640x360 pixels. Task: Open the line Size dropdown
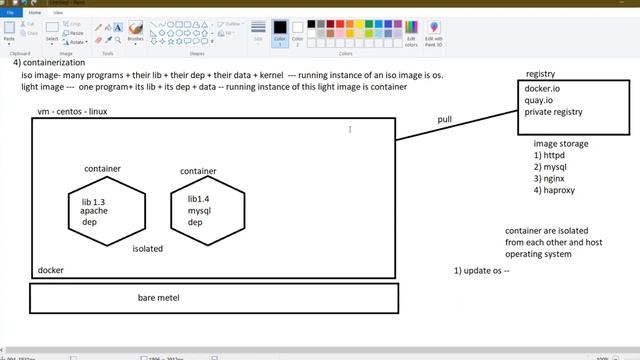click(x=258, y=33)
